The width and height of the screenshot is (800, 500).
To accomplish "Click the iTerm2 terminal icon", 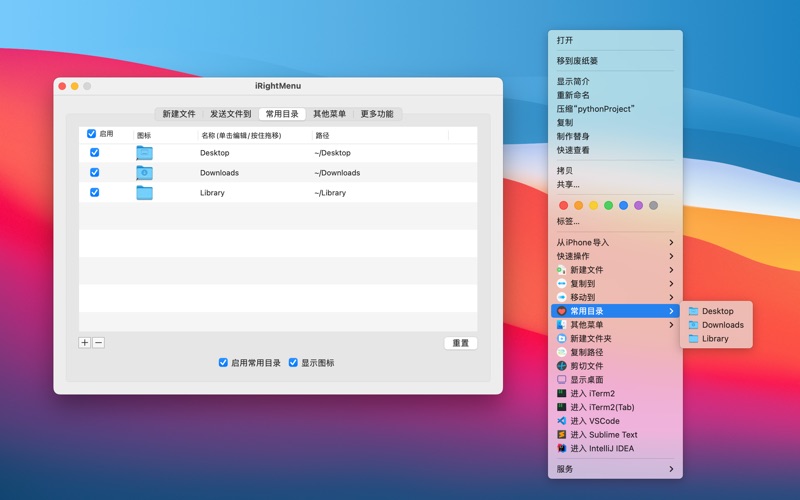I will [561, 393].
